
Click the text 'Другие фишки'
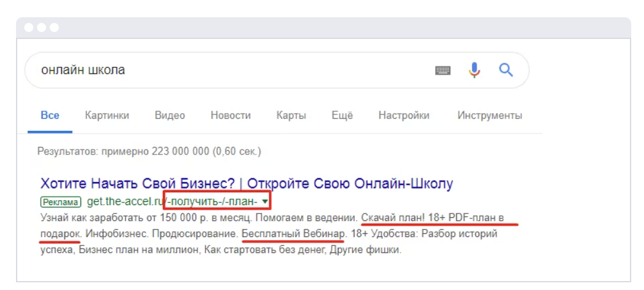tap(365, 250)
